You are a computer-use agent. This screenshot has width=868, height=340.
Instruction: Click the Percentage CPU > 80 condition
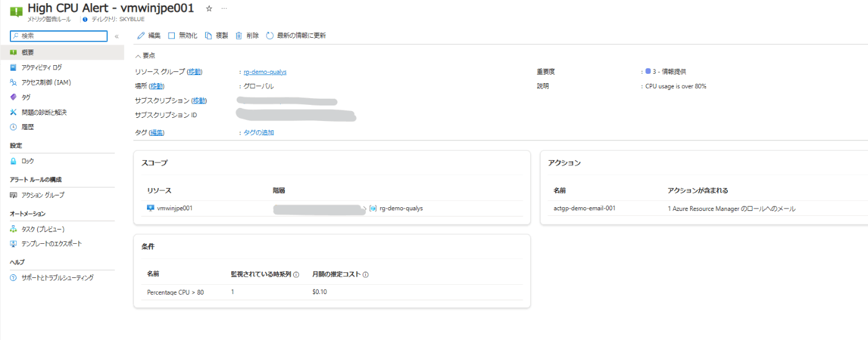tap(175, 292)
